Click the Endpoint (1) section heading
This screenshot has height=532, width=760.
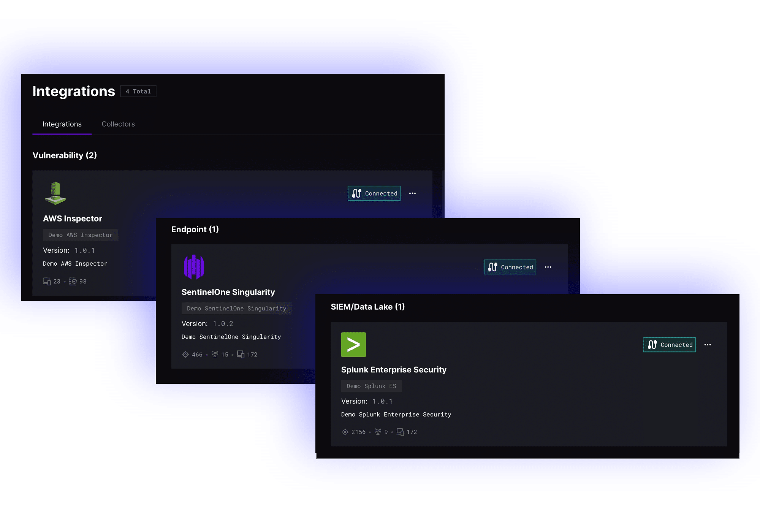click(x=195, y=229)
